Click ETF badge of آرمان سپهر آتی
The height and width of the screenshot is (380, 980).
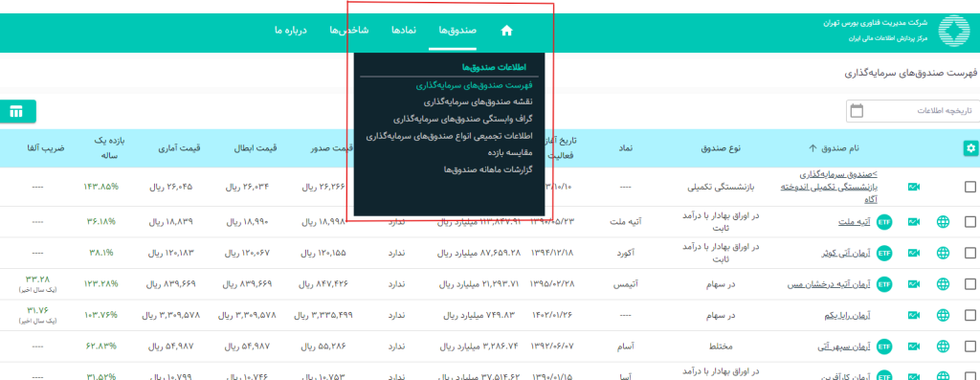883,346
